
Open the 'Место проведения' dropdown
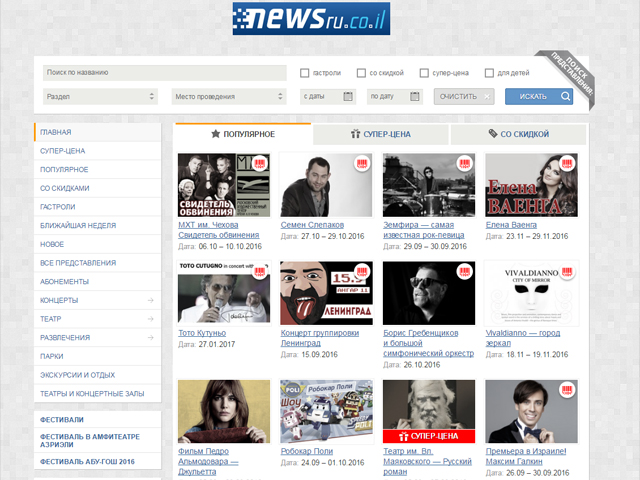pyautogui.click(x=229, y=97)
